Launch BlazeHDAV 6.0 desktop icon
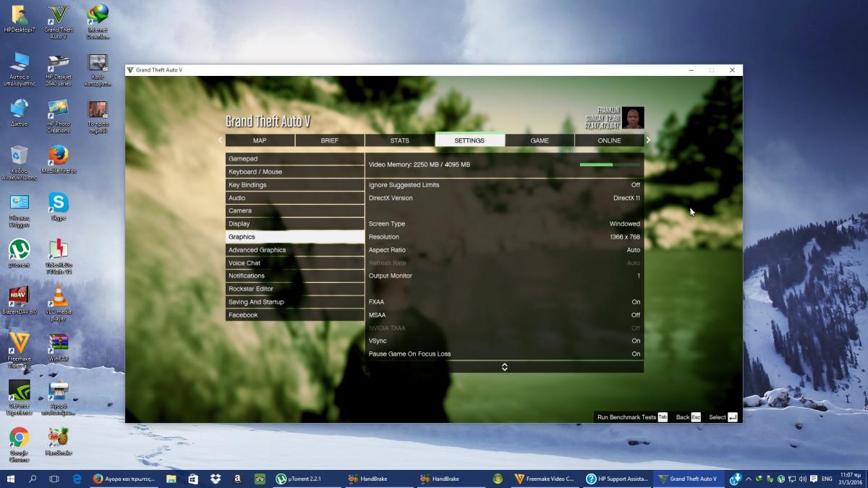The width and height of the screenshot is (868, 488). 20,300
